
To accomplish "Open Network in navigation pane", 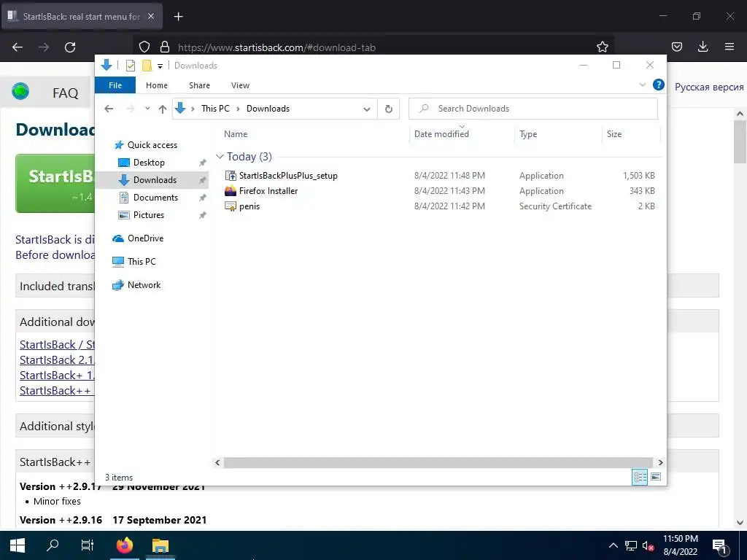I will pyautogui.click(x=144, y=285).
